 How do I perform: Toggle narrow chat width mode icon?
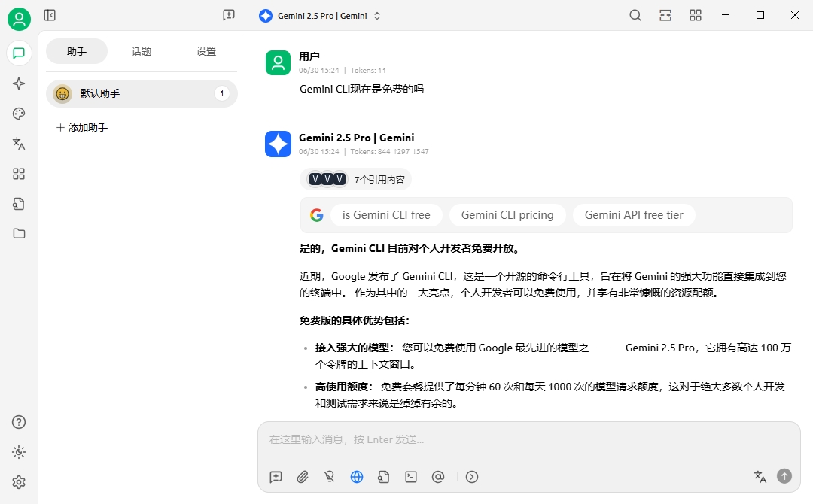[665, 15]
